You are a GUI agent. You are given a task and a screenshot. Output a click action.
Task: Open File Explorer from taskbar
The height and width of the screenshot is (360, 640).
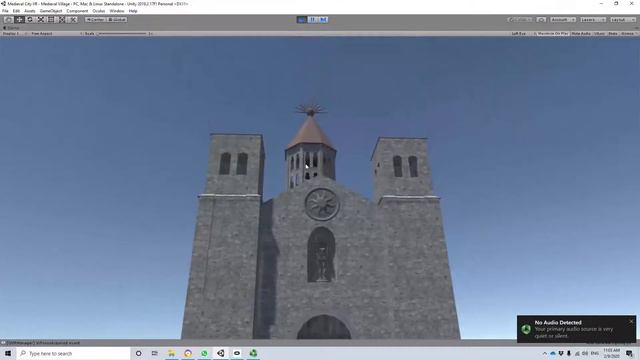(171, 353)
